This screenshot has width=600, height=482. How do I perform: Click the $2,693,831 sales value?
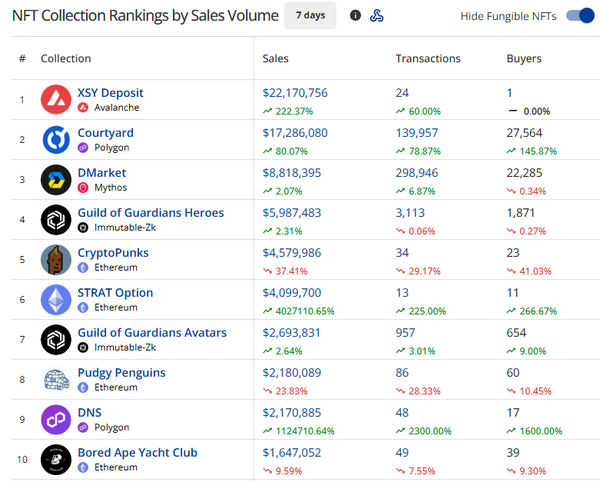coord(292,332)
